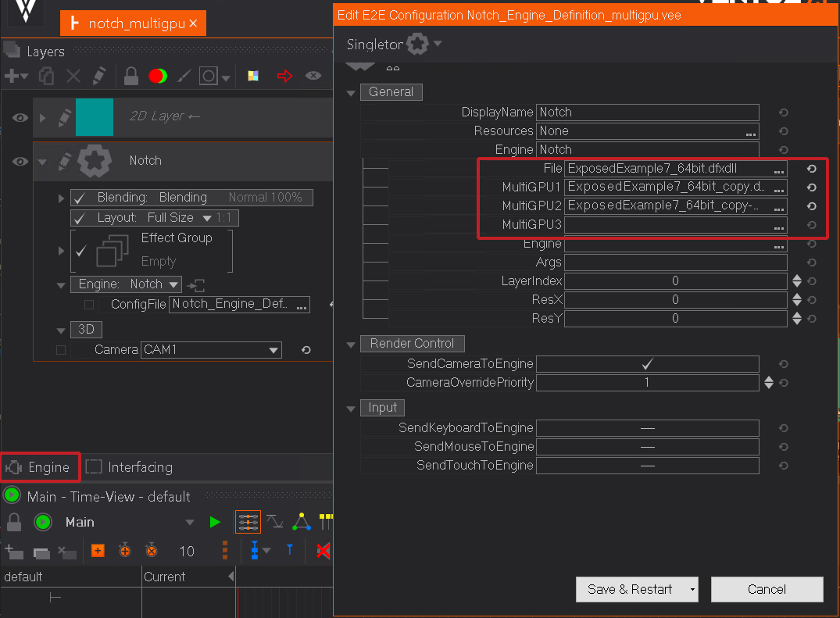Screen dimensions: 840x618
Task: Click the teal 2D Layer color swatch
Action: tap(95, 117)
